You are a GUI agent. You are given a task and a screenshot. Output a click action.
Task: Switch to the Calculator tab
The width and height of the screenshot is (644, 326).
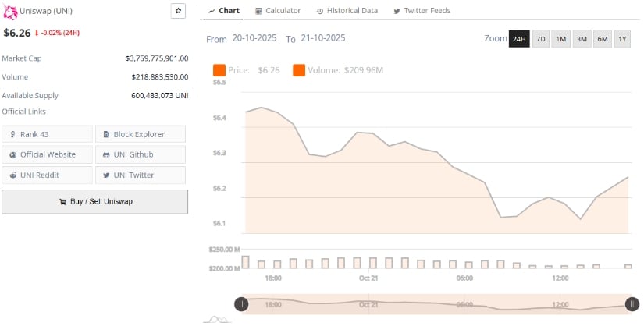click(x=277, y=11)
